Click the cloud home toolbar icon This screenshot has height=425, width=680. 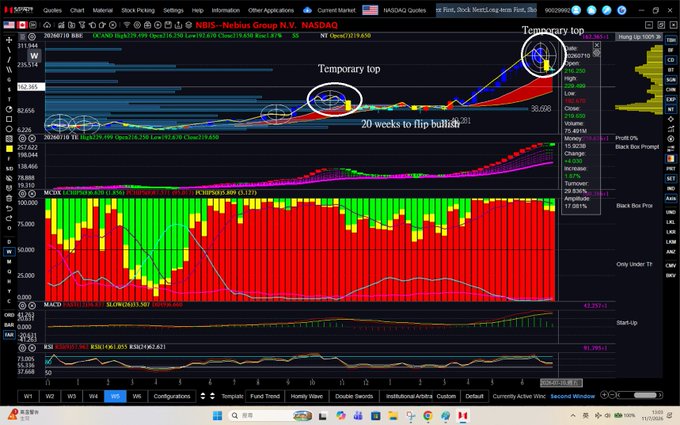click(x=47, y=25)
